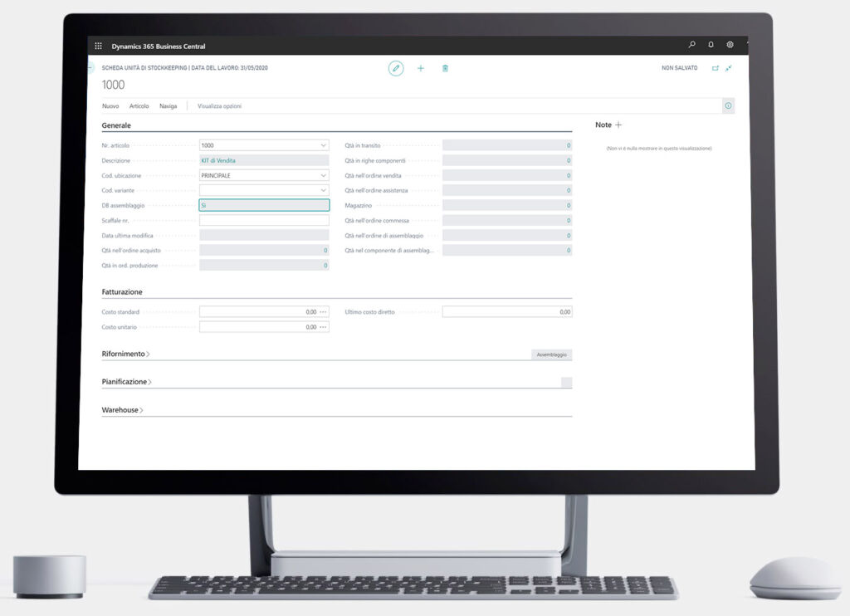Create new record with plus icon

coord(420,68)
